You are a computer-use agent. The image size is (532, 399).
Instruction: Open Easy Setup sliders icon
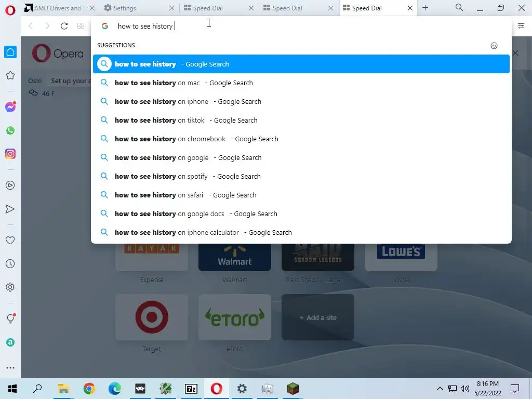521,26
